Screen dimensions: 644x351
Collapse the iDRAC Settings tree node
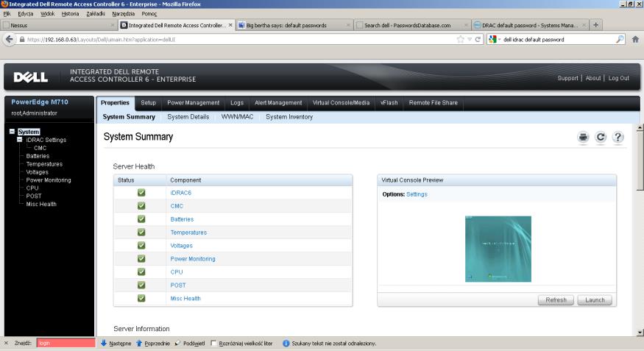[19, 140]
